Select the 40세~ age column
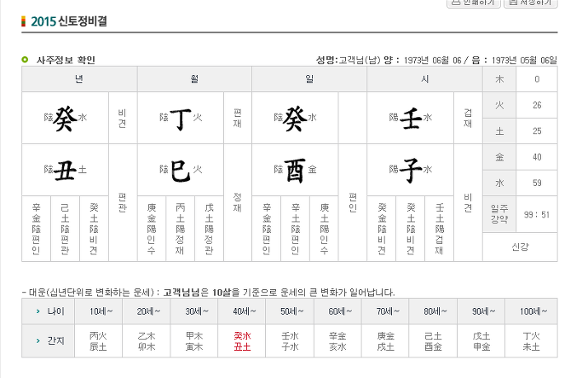The image size is (588, 378). tap(242, 311)
